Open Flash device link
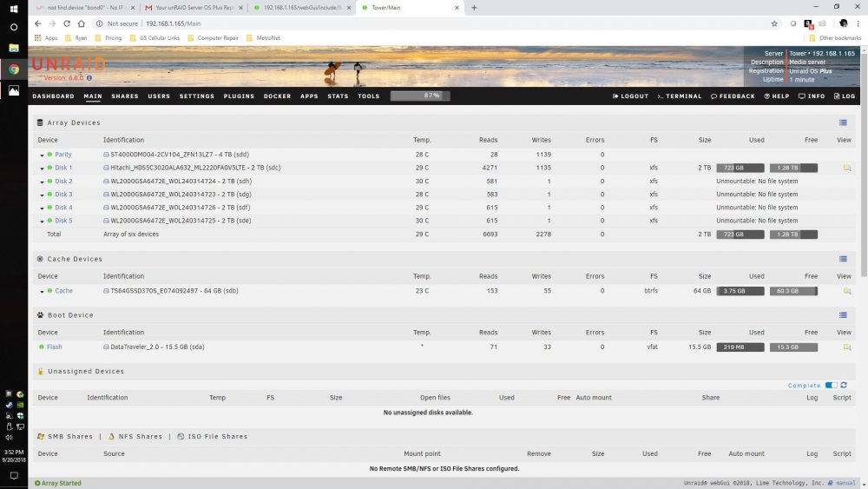Viewport: 868px width, 489px height. click(x=54, y=347)
